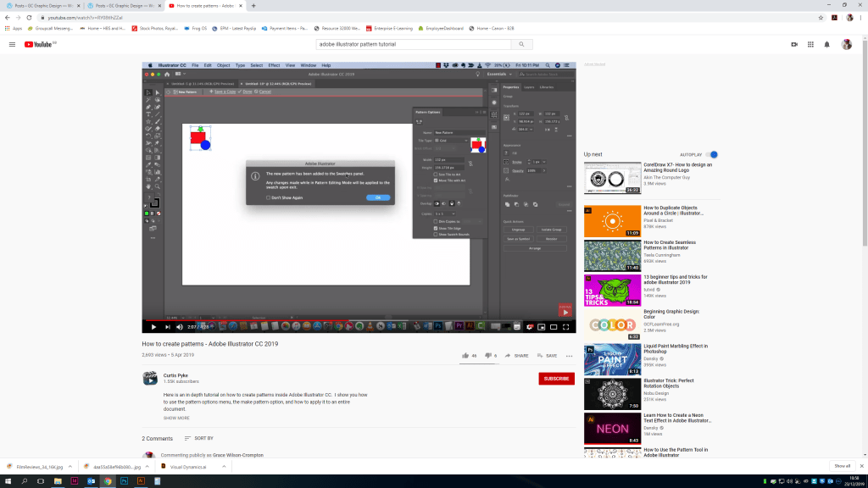
Task: Open the Frog OS bookmark
Action: (x=197, y=28)
